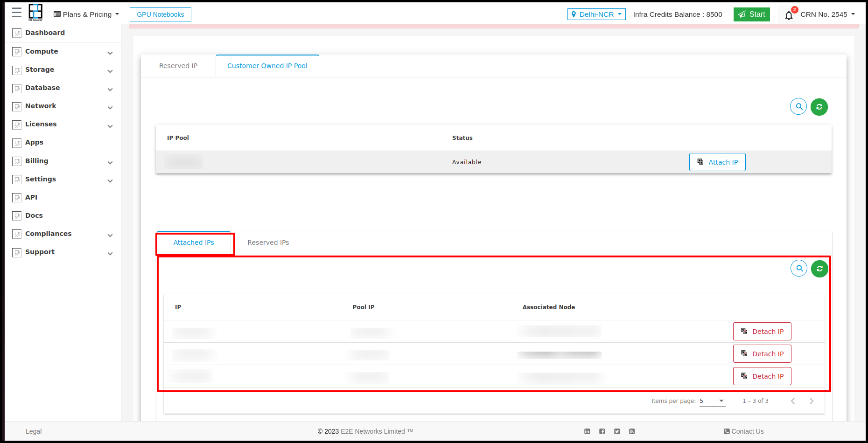Click the Available status cell
This screenshot has width=868, height=443.
point(467,162)
